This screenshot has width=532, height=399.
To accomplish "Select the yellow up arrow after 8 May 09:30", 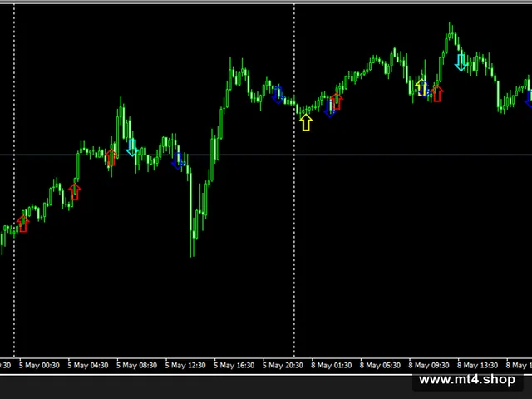I will pos(421,87).
